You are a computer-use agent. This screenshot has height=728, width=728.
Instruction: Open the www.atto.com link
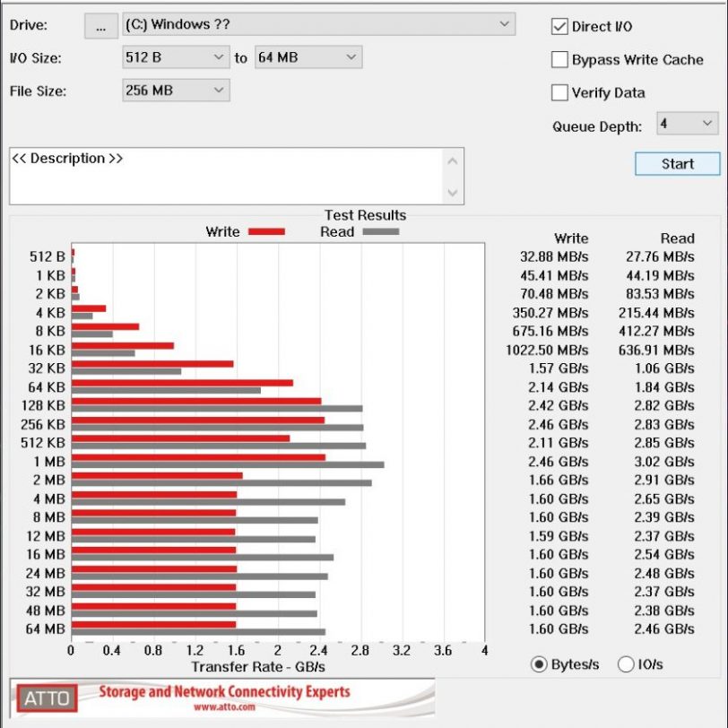[224, 707]
